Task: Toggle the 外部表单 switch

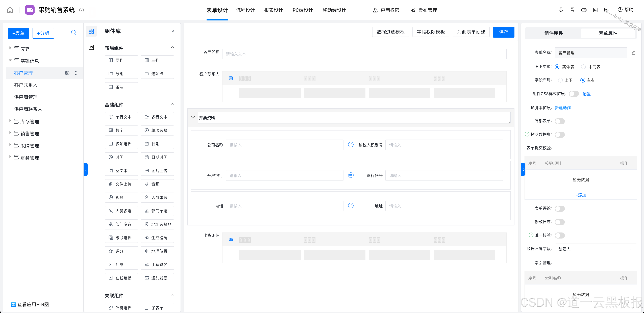Action: (x=559, y=121)
